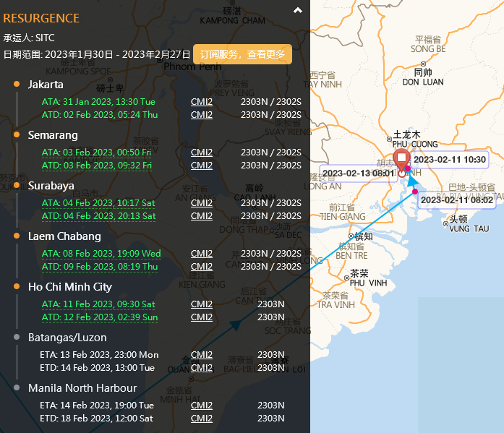Viewport: 504px width, 433px height.
Task: Click the 2023-02-13 08:01 timestamp label
Action: pos(358,173)
